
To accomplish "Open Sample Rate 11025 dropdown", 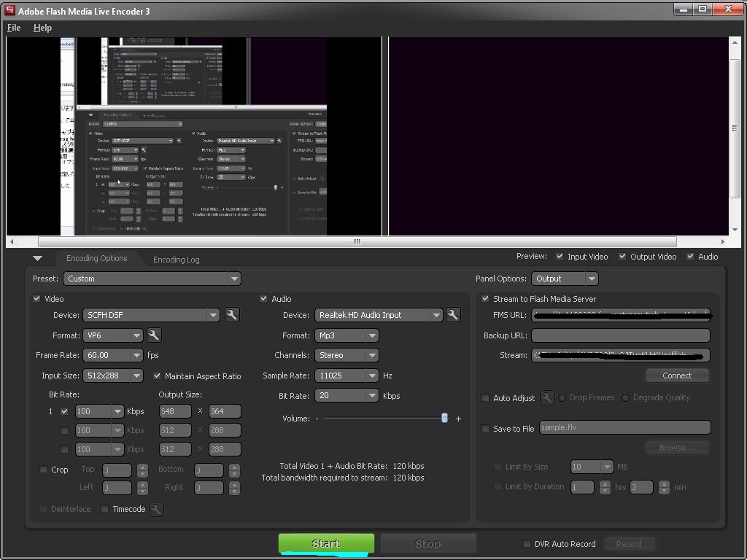I will click(347, 376).
